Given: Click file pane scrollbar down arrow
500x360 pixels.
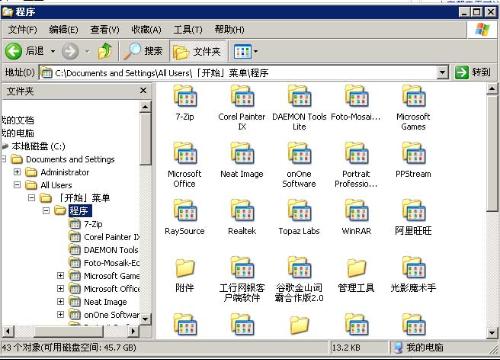Looking at the screenshot, I should coord(492,332).
